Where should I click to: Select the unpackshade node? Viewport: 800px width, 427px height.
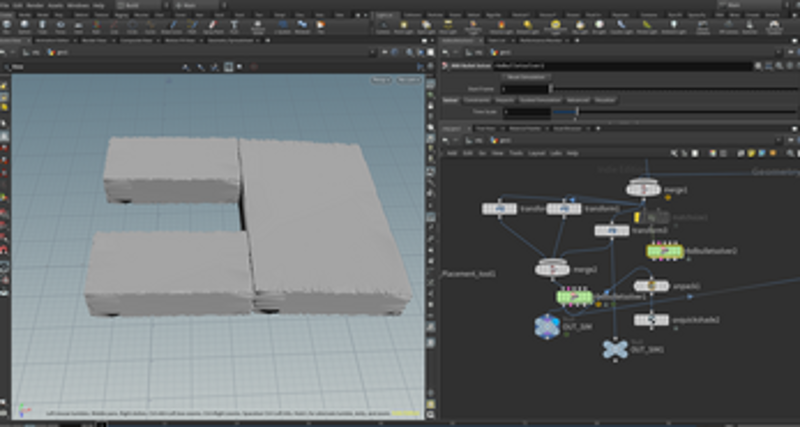point(651,319)
